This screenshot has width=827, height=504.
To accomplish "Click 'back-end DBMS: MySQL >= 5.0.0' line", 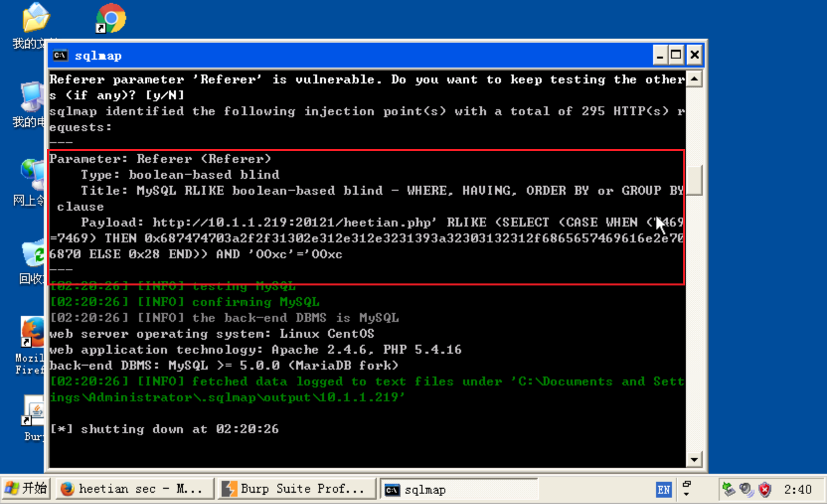I will [224, 366].
